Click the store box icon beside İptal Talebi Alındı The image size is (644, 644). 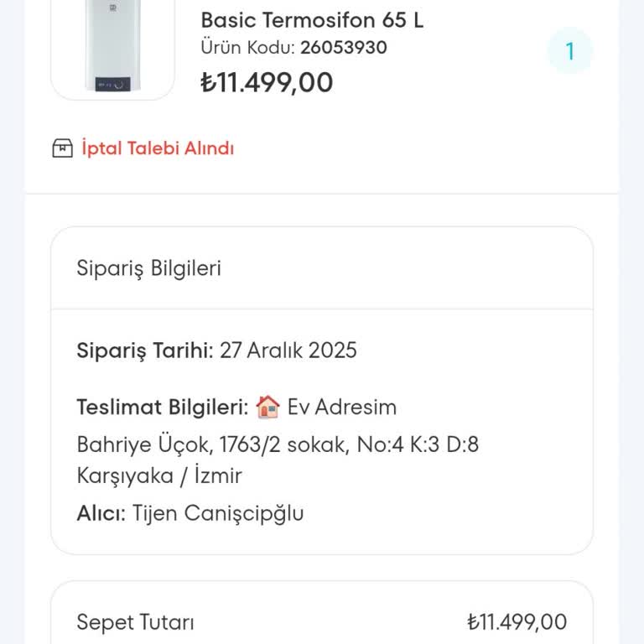pyautogui.click(x=63, y=148)
